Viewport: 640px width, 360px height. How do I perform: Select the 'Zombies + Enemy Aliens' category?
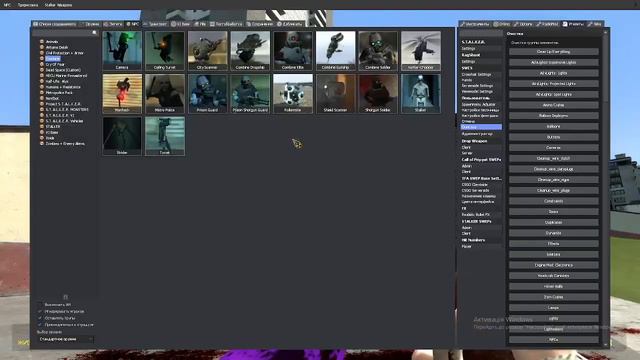pos(65,144)
